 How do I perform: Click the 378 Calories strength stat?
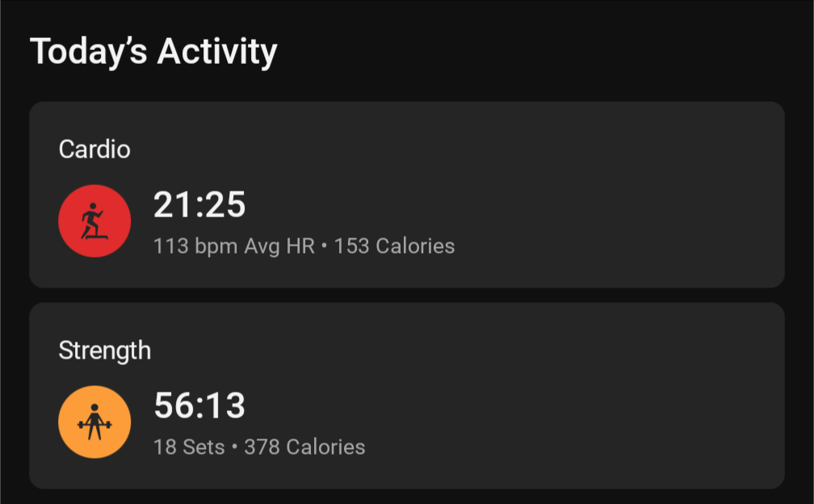[x=304, y=447]
